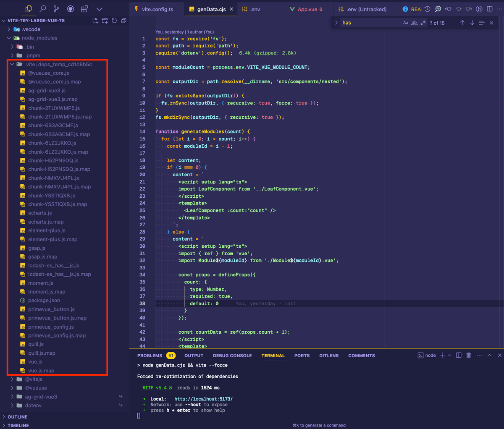Open package.json in the file tree

tap(44, 301)
